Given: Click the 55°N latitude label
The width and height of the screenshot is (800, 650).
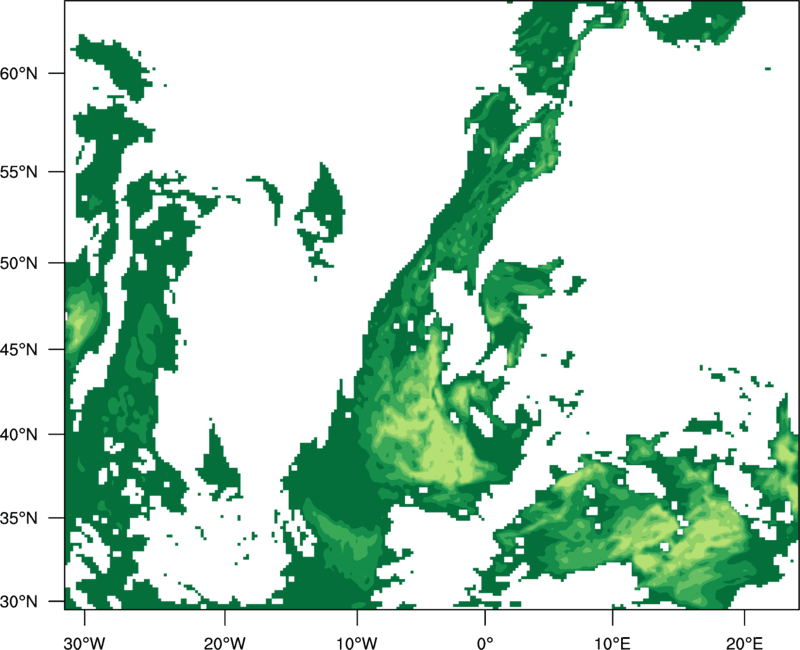Looking at the screenshot, I should [x=19, y=172].
